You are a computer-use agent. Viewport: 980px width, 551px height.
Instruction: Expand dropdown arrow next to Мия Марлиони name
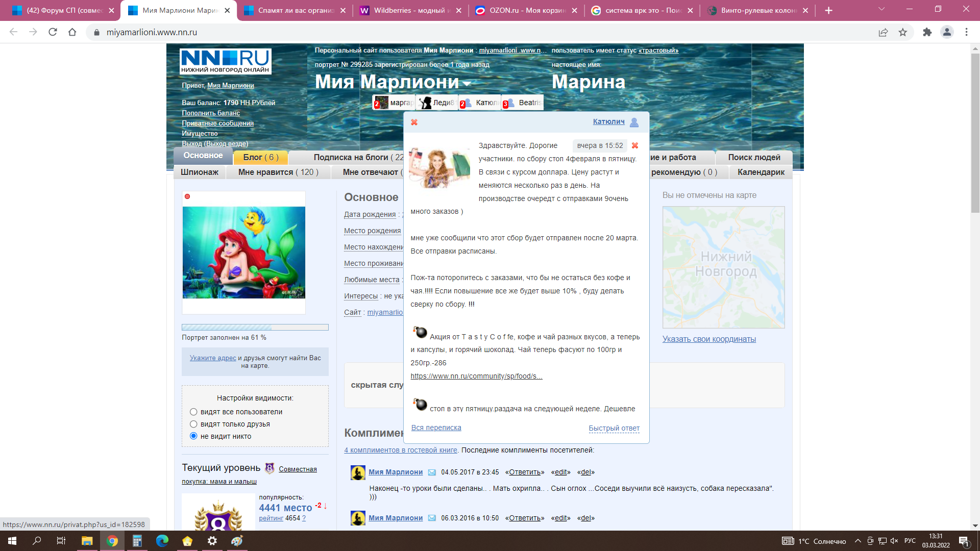tap(467, 83)
